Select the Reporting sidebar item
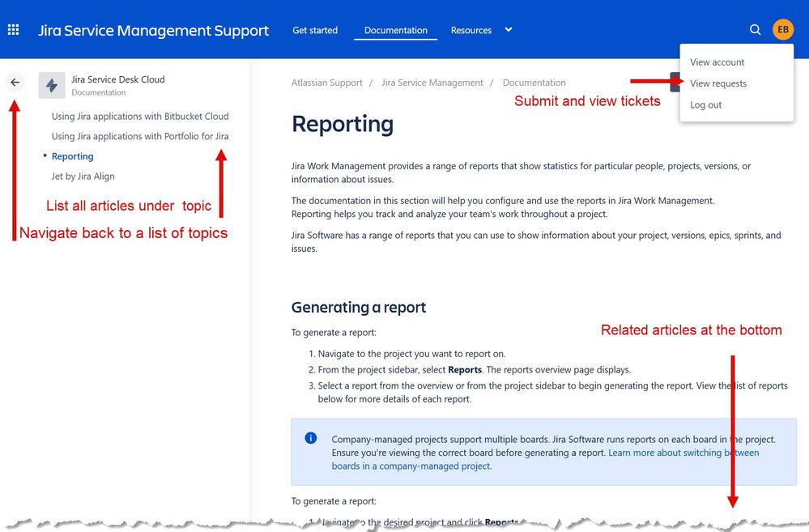809x532 pixels. (72, 156)
